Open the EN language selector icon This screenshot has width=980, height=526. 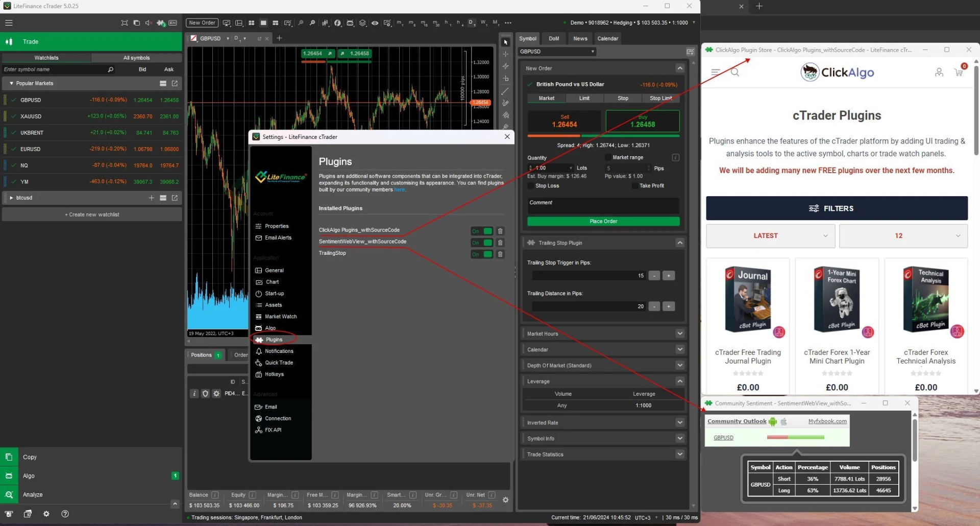(173, 23)
